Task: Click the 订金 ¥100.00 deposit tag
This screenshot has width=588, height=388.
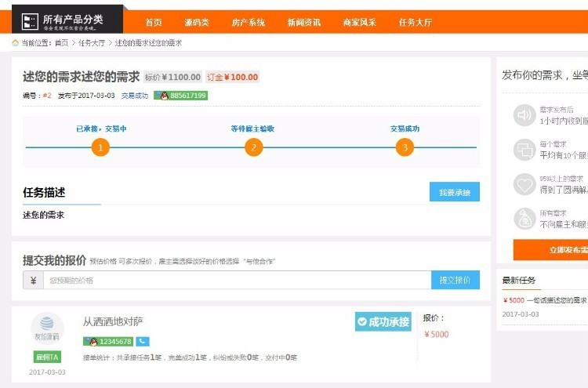Action: click(x=232, y=78)
